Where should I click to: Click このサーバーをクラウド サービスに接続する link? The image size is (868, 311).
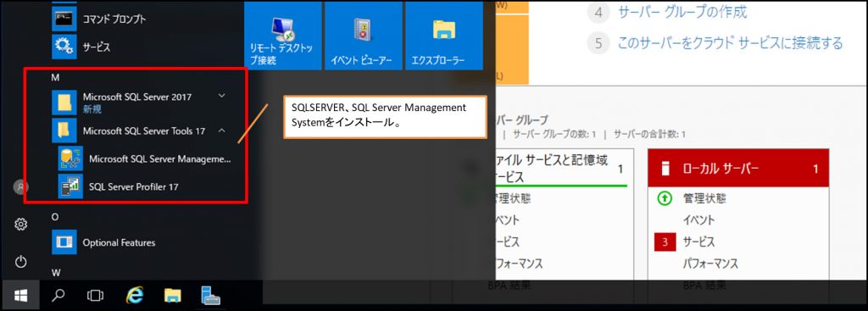(x=730, y=42)
